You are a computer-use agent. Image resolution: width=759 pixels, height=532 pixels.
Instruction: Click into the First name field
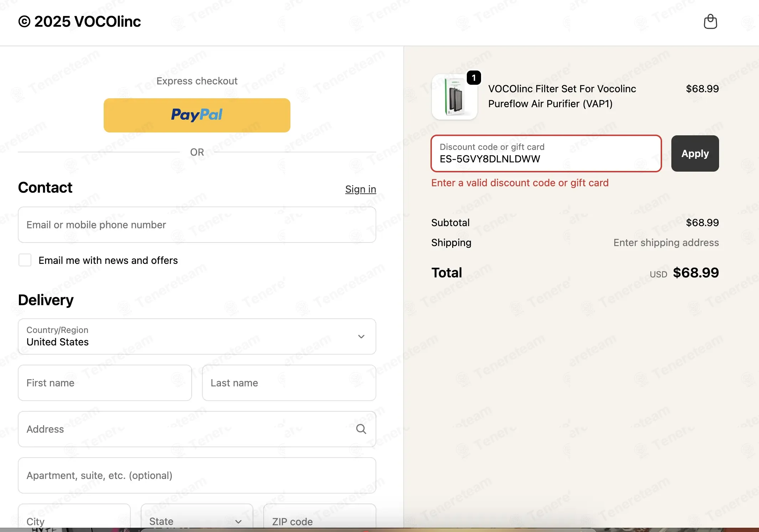[x=105, y=383]
